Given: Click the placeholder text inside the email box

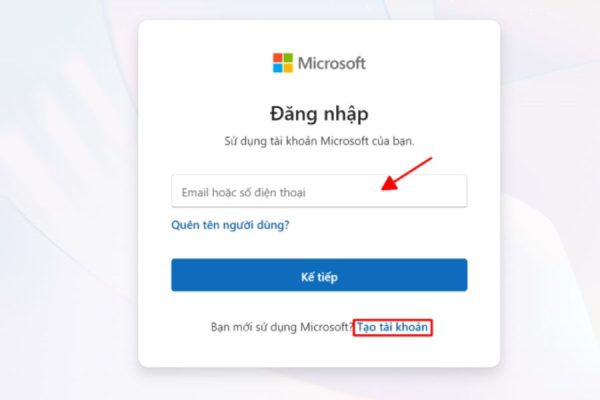Looking at the screenshot, I should pyautogui.click(x=243, y=192).
